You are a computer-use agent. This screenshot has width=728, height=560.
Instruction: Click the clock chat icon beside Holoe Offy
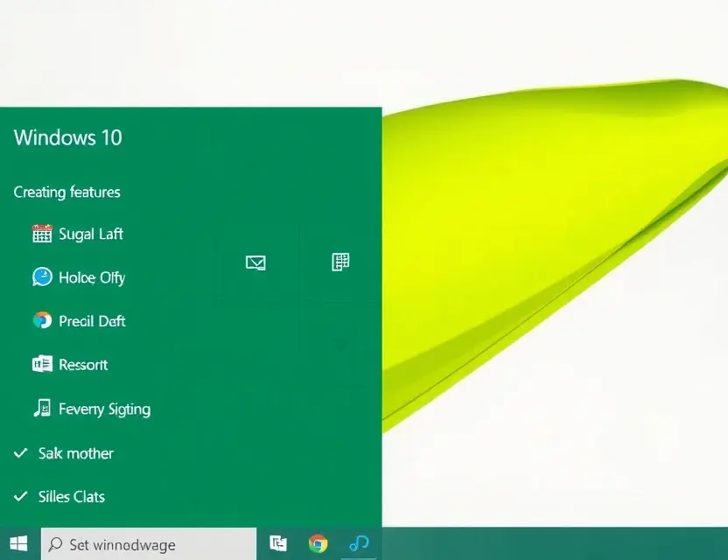pyautogui.click(x=42, y=277)
